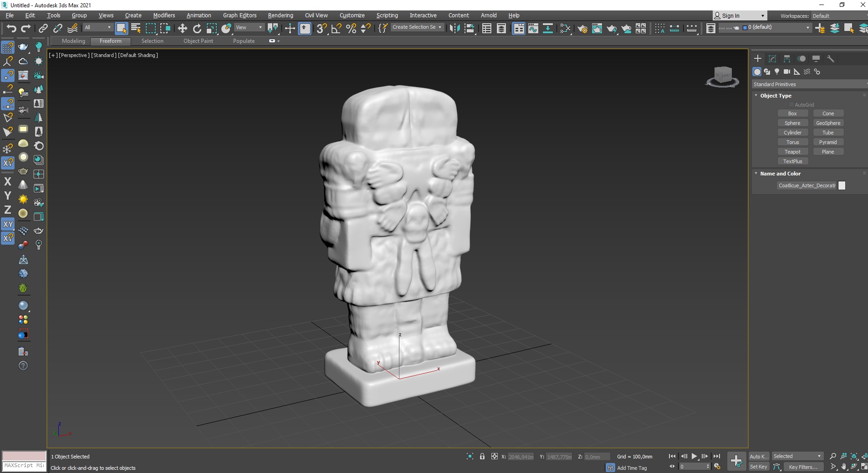This screenshot has height=473, width=868.
Task: Open Select by Name dialog
Action: tap(136, 28)
